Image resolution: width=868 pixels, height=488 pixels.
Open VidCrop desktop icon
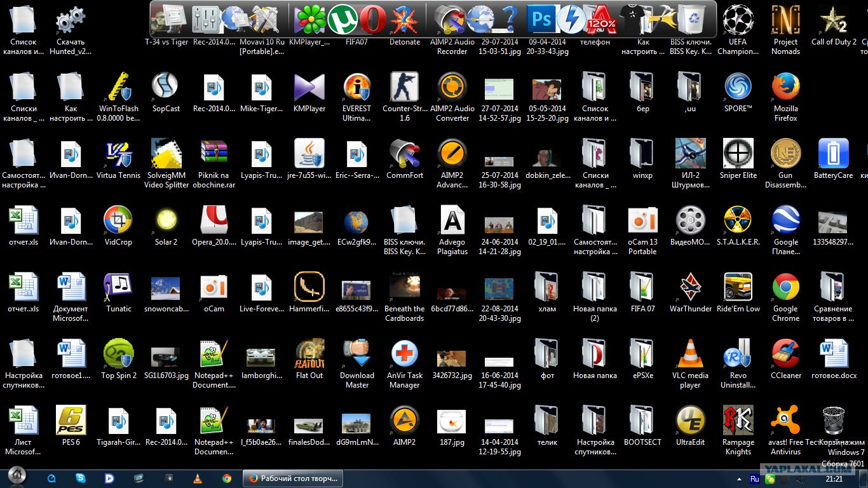point(118,226)
